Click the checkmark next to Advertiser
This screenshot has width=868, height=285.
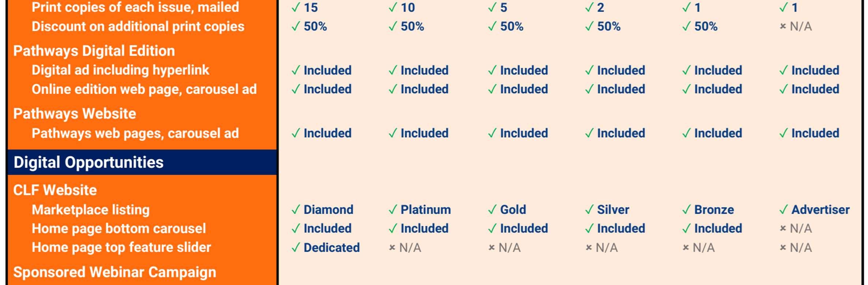click(x=783, y=210)
